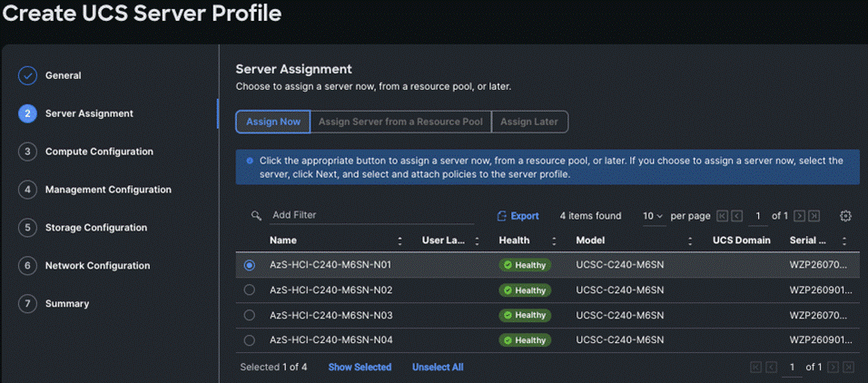Image resolution: width=868 pixels, height=383 pixels.
Task: Click UCS Domain column header
Action: [741, 241]
